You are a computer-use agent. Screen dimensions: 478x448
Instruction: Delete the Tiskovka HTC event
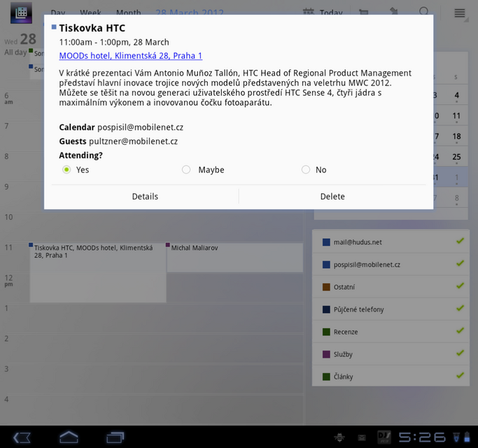coord(332,197)
